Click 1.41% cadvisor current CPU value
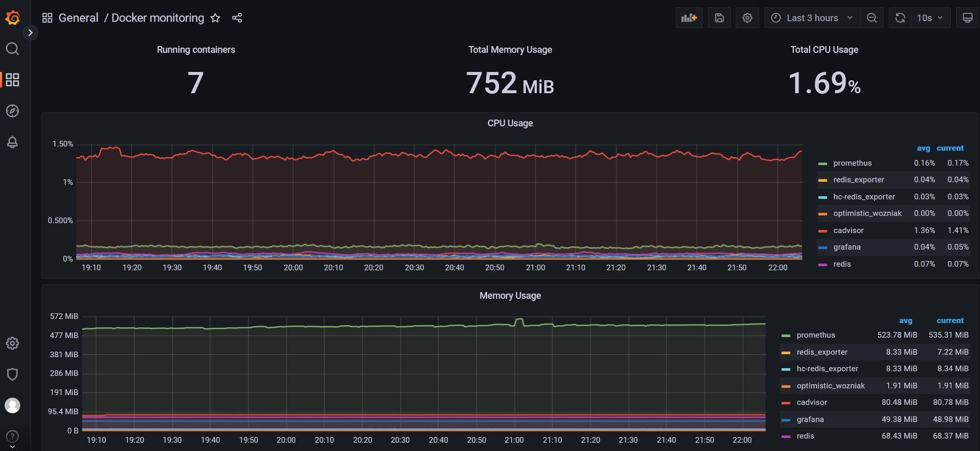 coord(958,230)
